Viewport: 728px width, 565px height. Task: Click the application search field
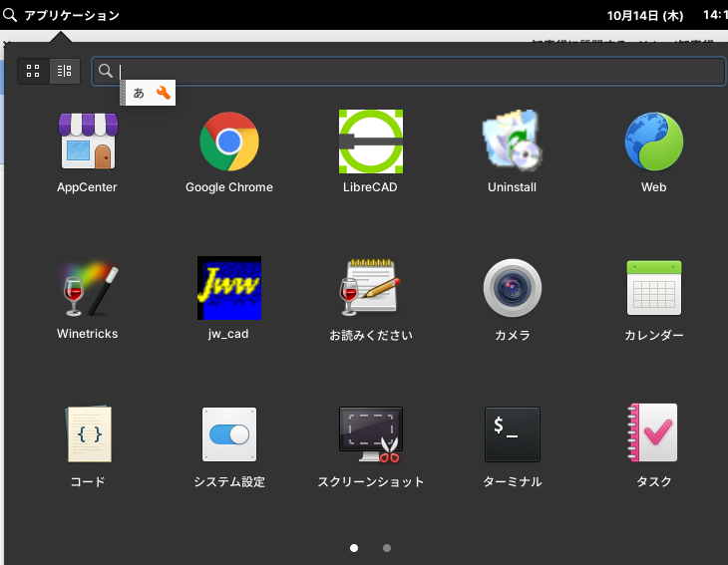409,71
